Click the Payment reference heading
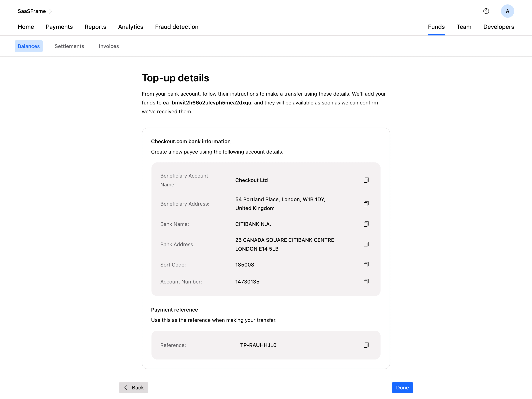 (x=174, y=310)
